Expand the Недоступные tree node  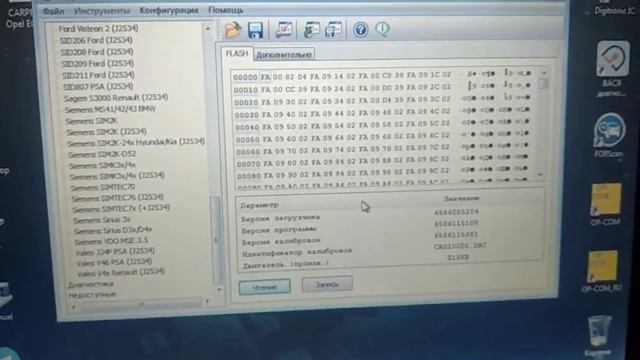tap(92, 295)
